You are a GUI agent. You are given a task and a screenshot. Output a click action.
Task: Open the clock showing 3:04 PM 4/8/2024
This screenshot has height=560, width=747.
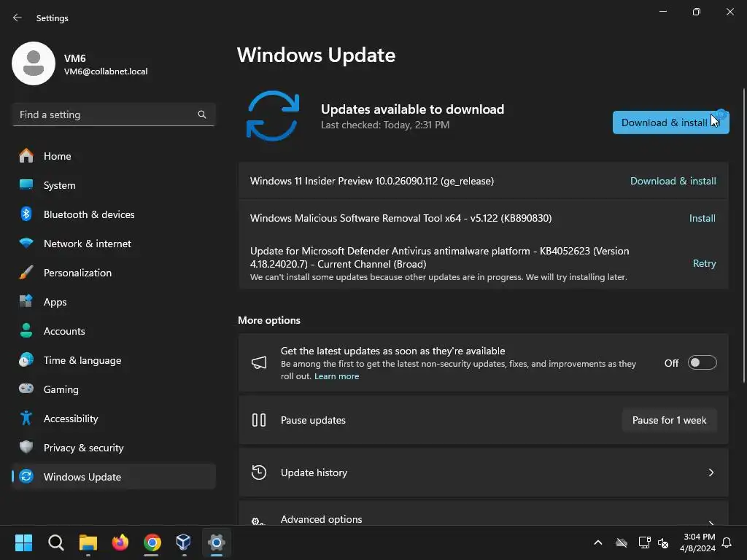[x=697, y=542]
